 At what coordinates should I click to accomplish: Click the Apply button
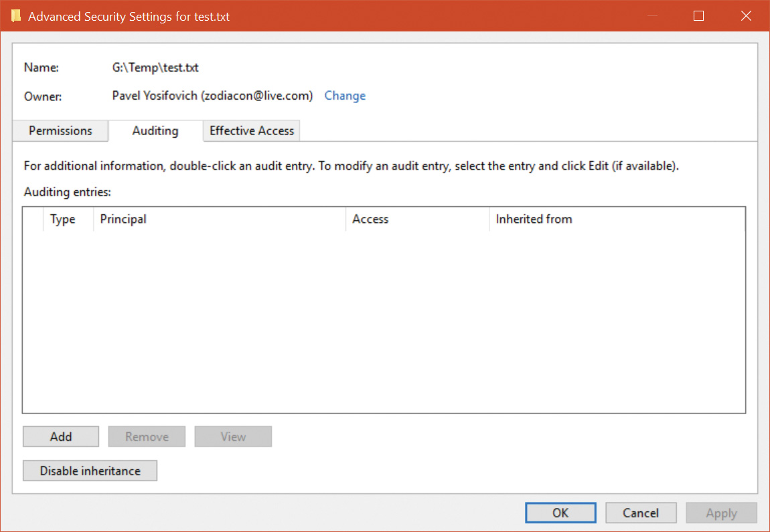[x=721, y=513]
